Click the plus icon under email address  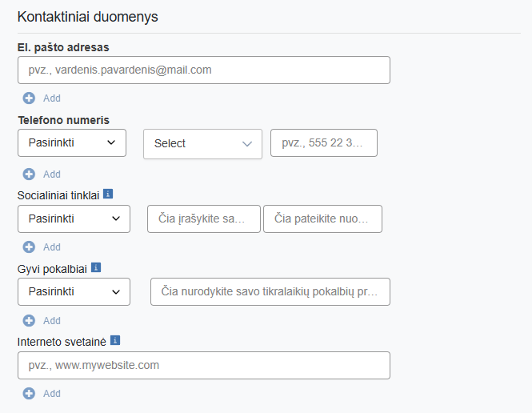point(29,98)
